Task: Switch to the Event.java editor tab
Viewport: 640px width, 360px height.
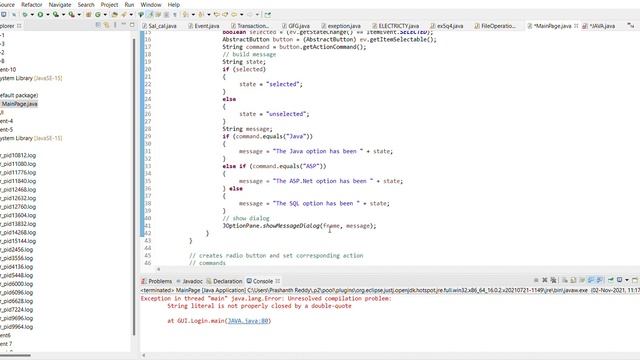Action: (203, 26)
